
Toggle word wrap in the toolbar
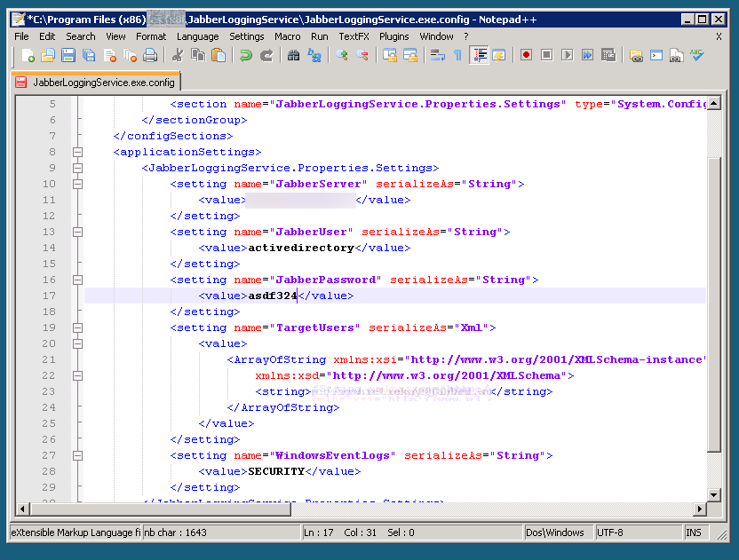click(x=438, y=56)
